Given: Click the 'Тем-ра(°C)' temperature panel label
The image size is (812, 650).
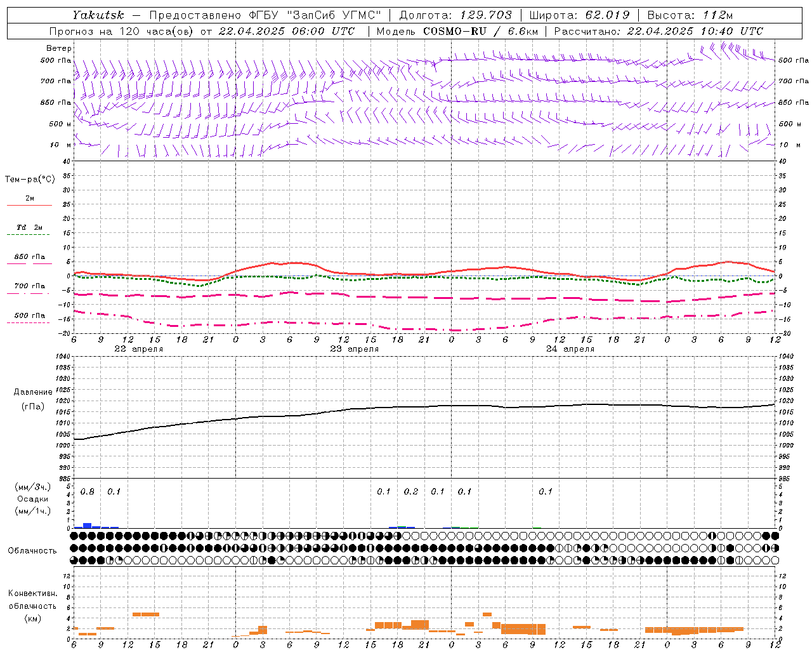Looking at the screenshot, I should click(30, 180).
